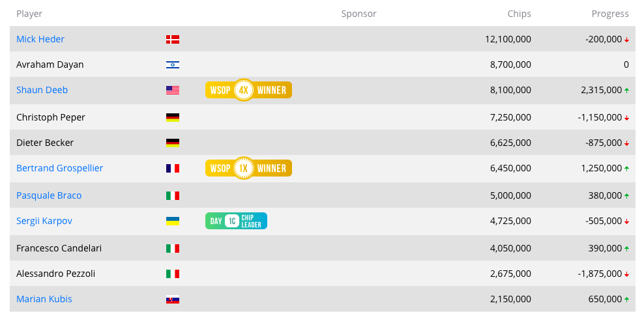Visit Pasquale Braco's player page

(x=49, y=195)
